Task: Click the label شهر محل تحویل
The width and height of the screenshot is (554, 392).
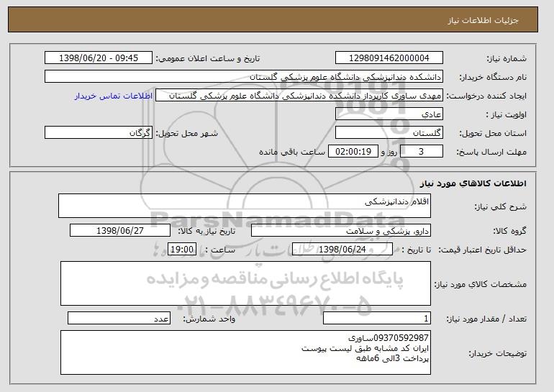Action: click(x=187, y=133)
